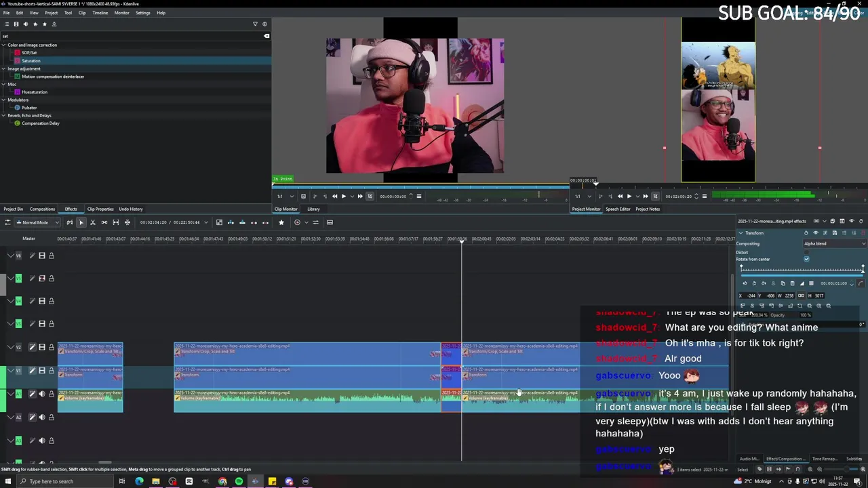The height and width of the screenshot is (488, 868).
Task: Click the Transform effect presets icon
Action: click(825, 233)
